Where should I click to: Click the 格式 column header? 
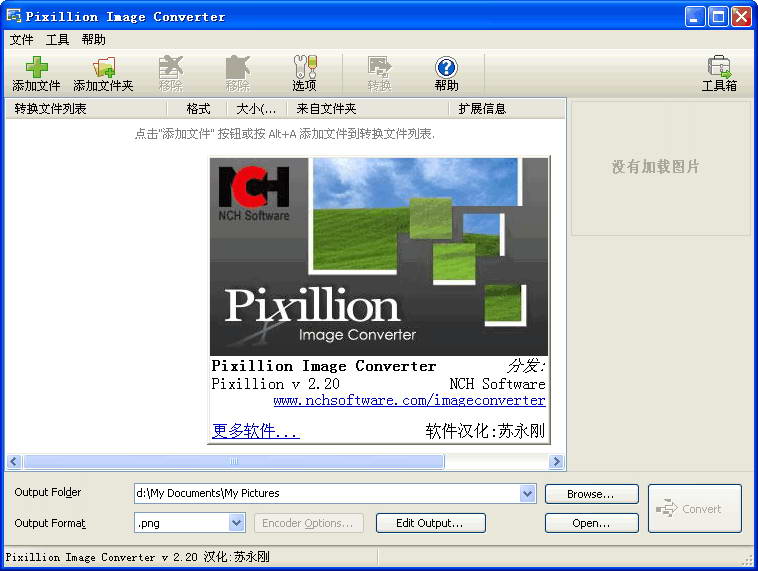coord(197,108)
